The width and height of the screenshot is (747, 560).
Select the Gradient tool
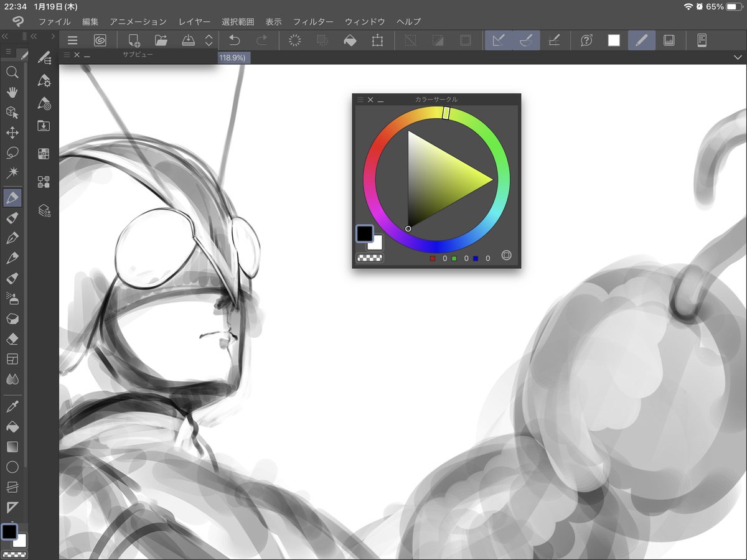coord(12,447)
